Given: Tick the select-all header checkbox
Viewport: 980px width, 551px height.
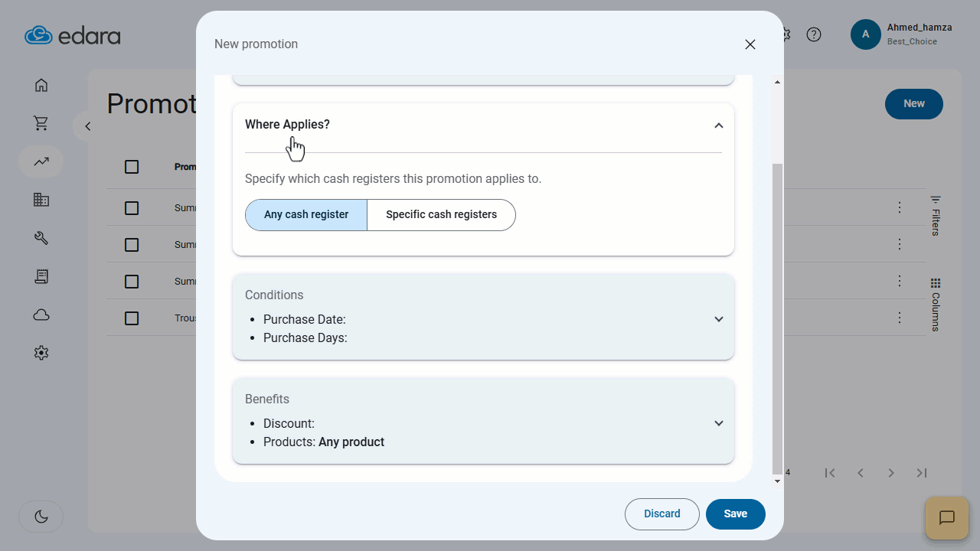Looking at the screenshot, I should (x=132, y=167).
